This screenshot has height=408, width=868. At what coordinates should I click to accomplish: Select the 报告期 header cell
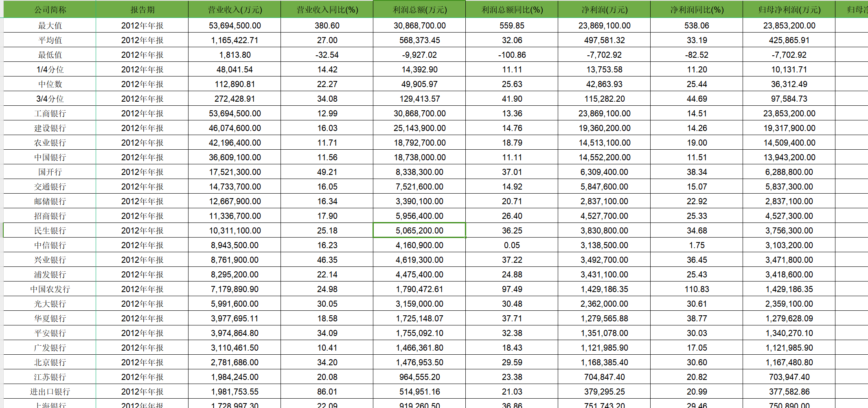(142, 9)
